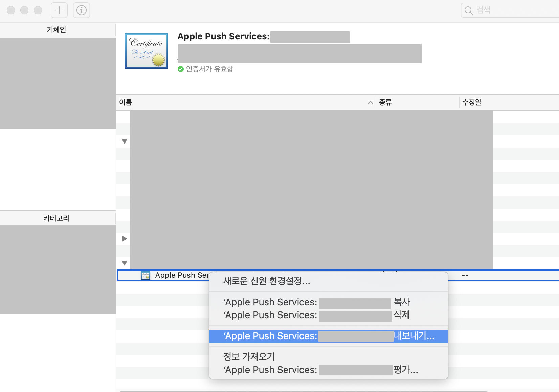Click the small certificate icon in the Apple Push Services row
The image size is (559, 392).
(x=146, y=275)
